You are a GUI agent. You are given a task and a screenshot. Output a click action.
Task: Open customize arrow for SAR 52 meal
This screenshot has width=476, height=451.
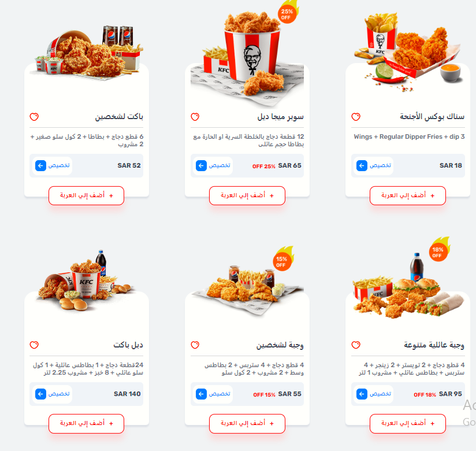pos(40,165)
